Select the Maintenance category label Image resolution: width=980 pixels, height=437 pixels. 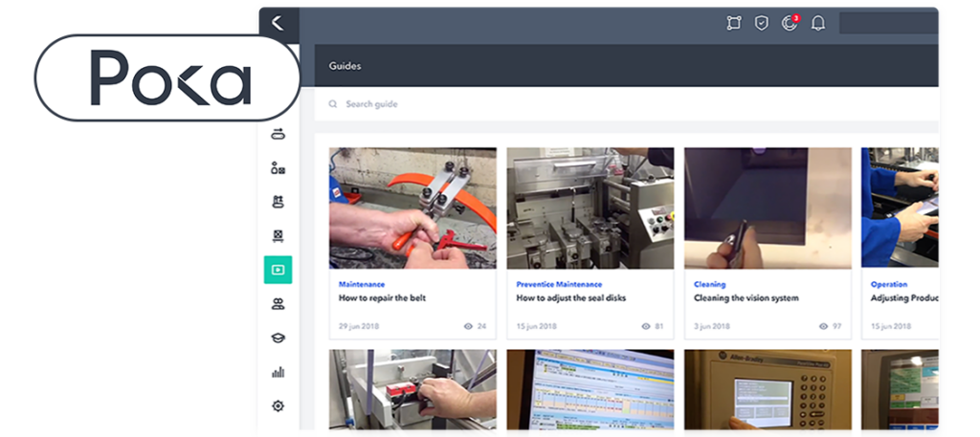click(362, 284)
